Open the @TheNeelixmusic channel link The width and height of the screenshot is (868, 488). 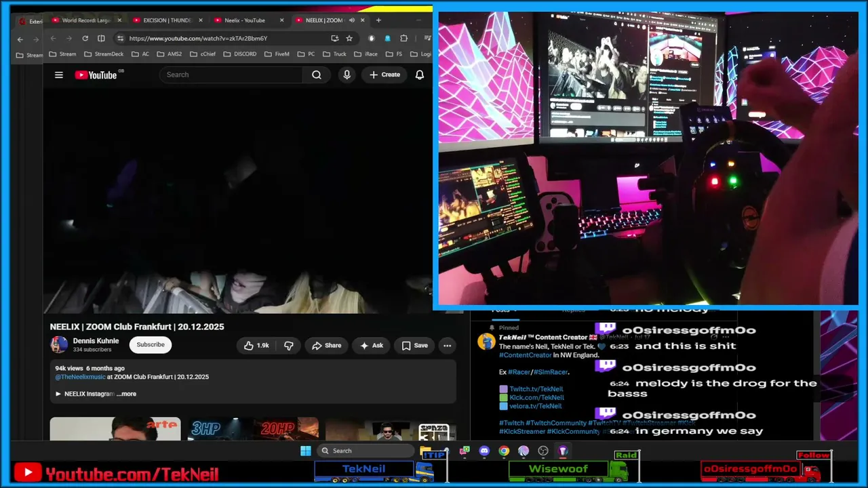(x=80, y=377)
